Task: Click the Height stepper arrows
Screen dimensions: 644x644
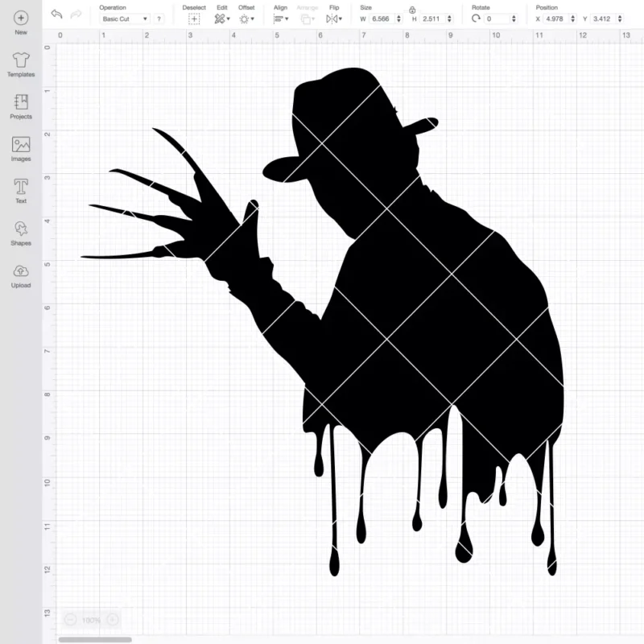Action: (x=449, y=19)
